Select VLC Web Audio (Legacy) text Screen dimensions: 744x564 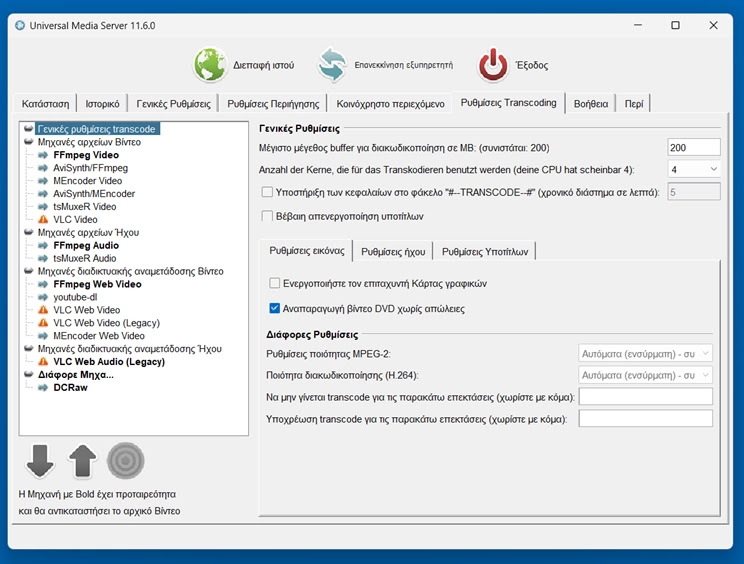(109, 361)
